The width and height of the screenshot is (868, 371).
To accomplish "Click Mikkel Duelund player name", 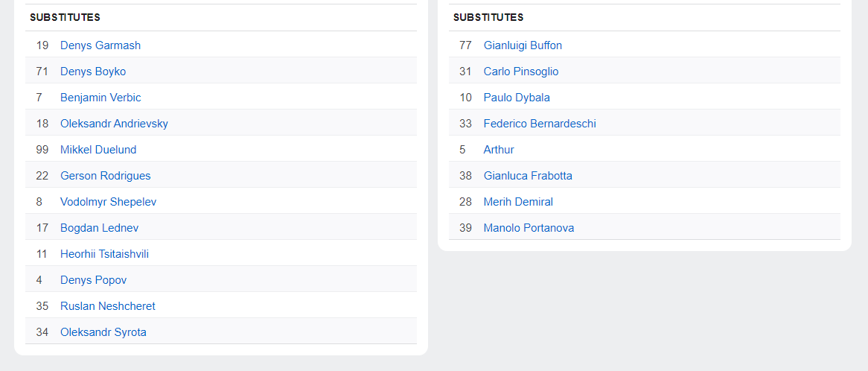I will [98, 150].
